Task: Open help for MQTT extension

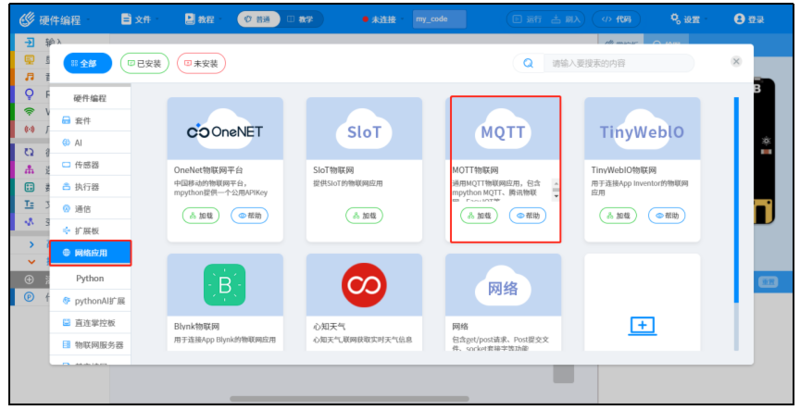Action: coord(528,216)
